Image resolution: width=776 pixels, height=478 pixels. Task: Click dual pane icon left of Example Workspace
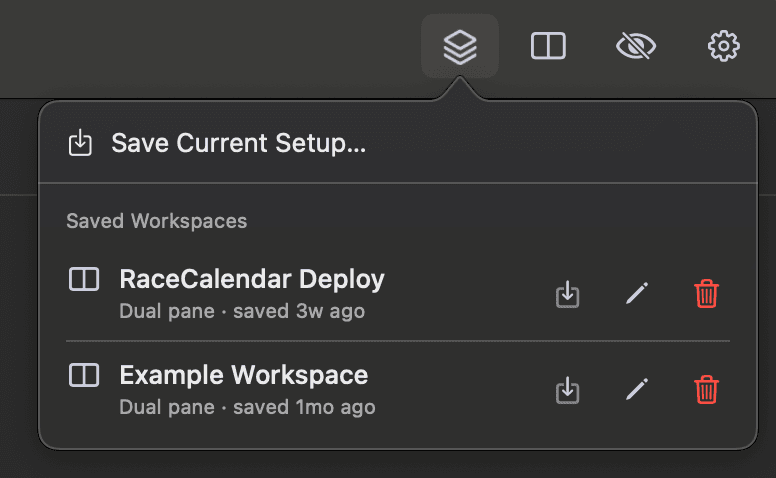[84, 375]
